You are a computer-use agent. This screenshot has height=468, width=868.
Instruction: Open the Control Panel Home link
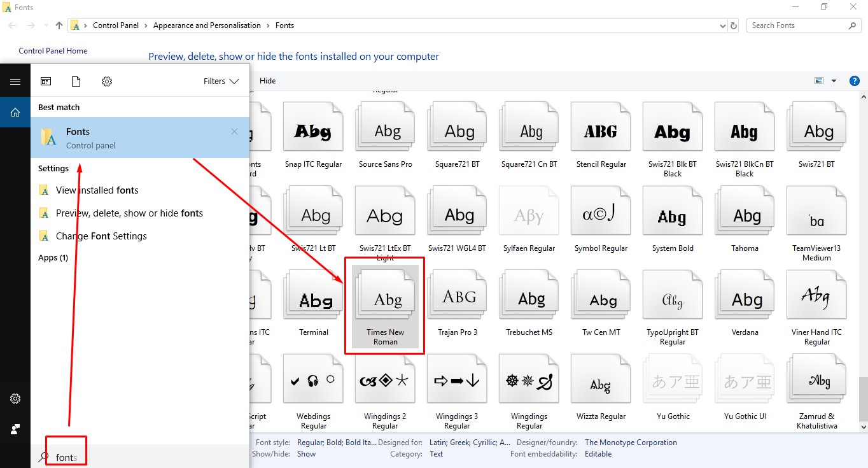pos(53,51)
